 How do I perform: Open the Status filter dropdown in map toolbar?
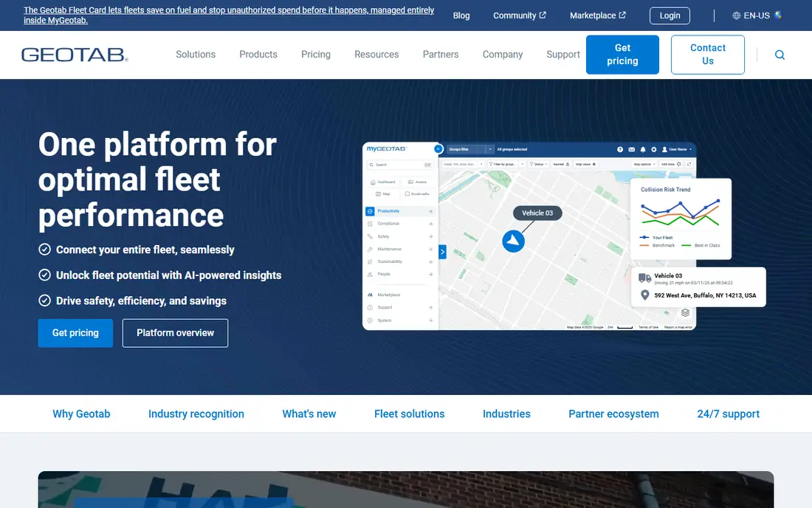click(538, 164)
